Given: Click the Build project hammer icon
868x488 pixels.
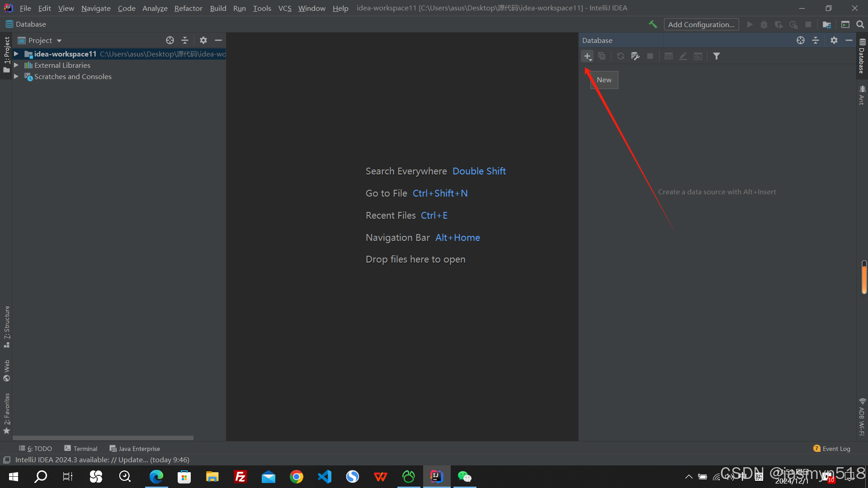Looking at the screenshot, I should pos(652,24).
